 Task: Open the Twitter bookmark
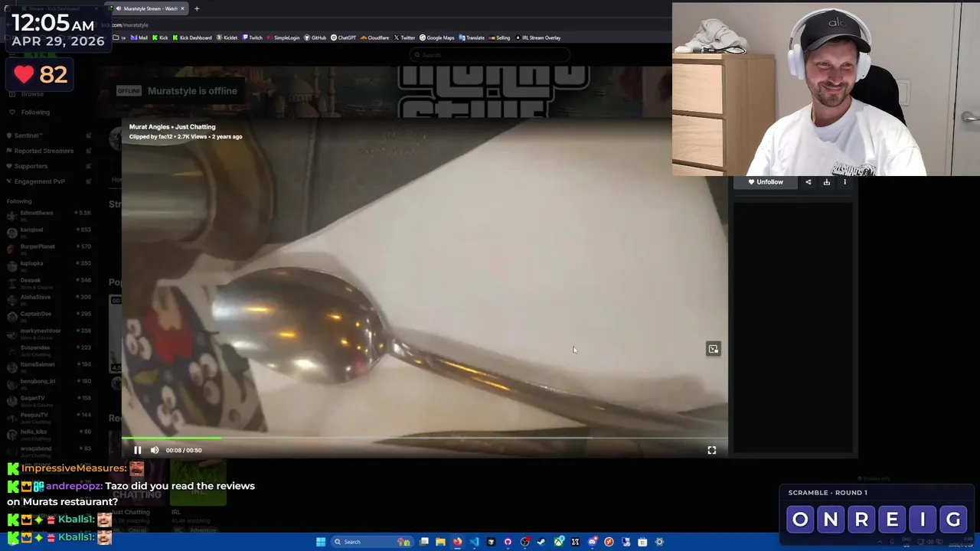coord(404,37)
